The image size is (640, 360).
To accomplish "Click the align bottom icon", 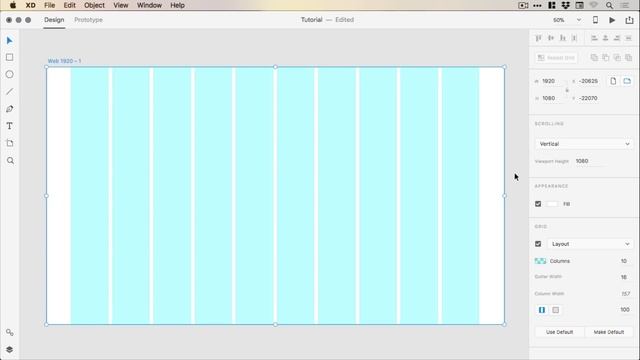I will 562,38.
